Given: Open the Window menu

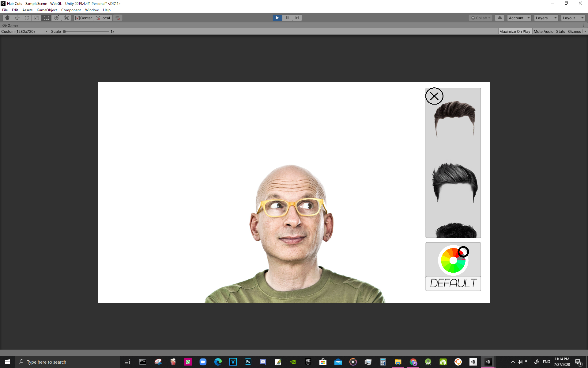Looking at the screenshot, I should [x=92, y=10].
